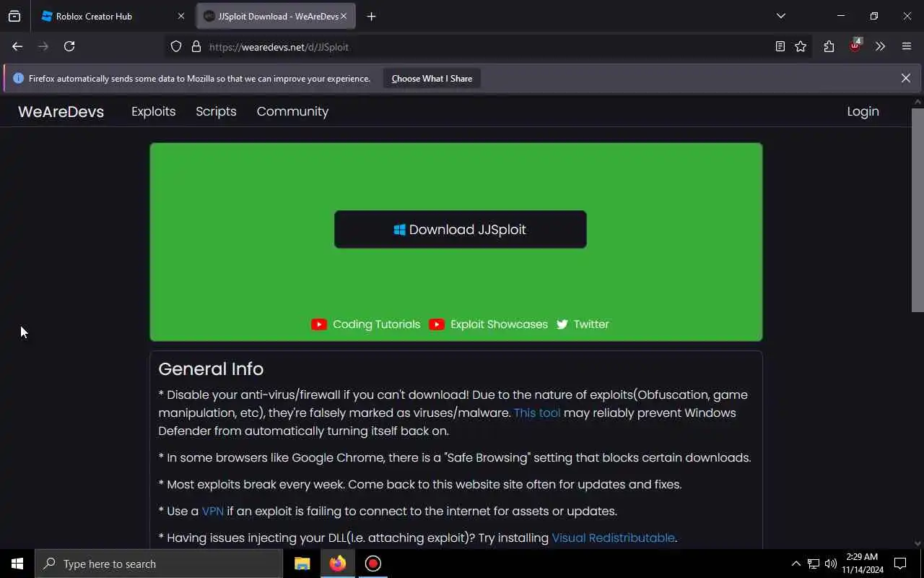Click the Firefox taskbar icon
The image size is (924, 578).
point(337,564)
